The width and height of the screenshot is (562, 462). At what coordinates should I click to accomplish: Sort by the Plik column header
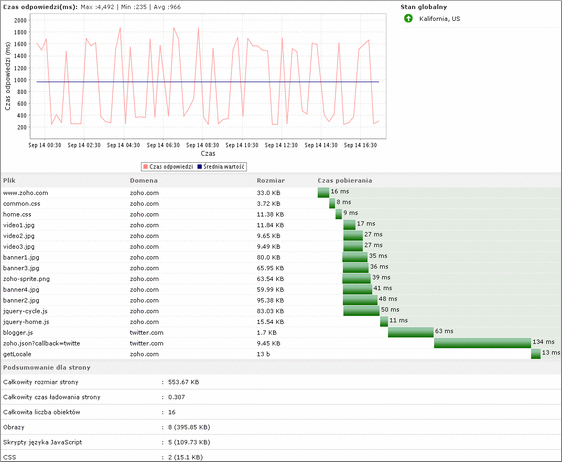pos(9,181)
